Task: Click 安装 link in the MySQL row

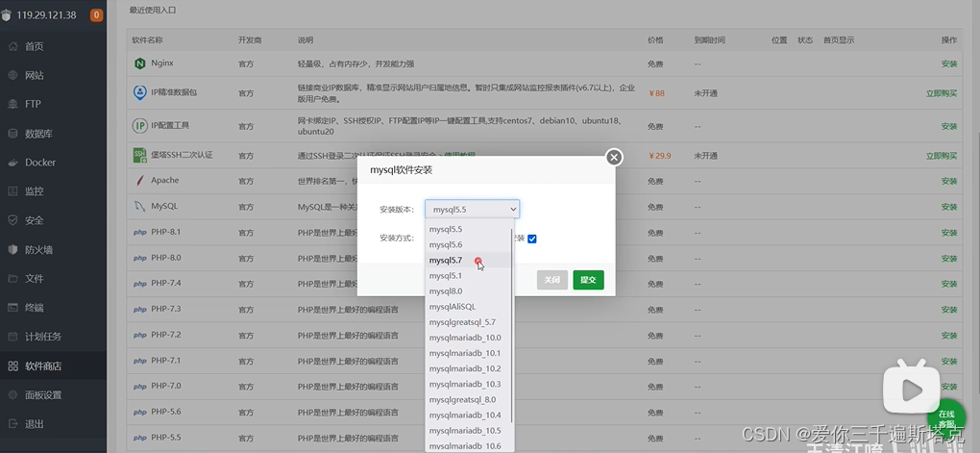Action: pyautogui.click(x=948, y=207)
